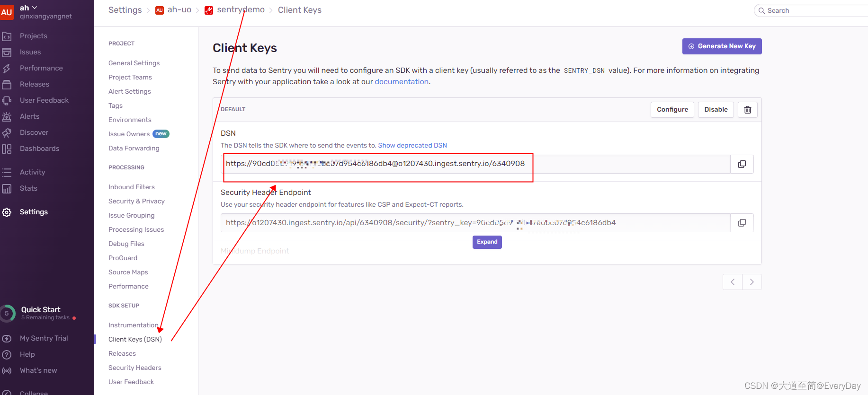This screenshot has height=395, width=868.
Task: Click the Alerts siren icon
Action: [7, 116]
